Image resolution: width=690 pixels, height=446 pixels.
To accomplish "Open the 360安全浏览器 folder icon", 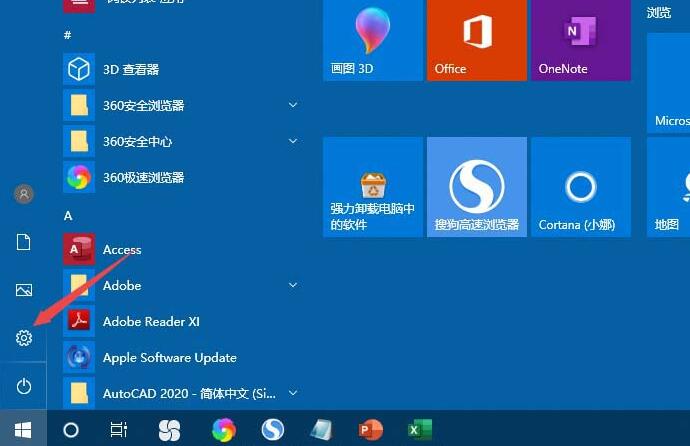I will pos(79,105).
